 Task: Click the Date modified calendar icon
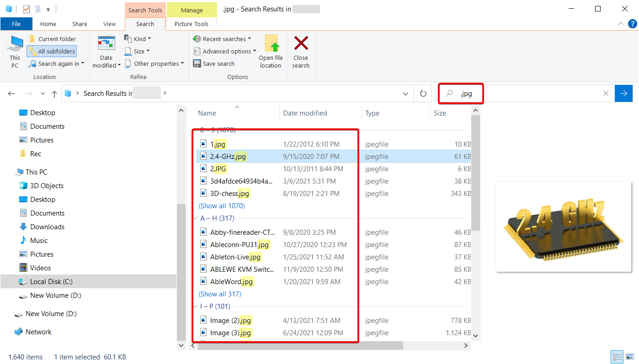106,44
